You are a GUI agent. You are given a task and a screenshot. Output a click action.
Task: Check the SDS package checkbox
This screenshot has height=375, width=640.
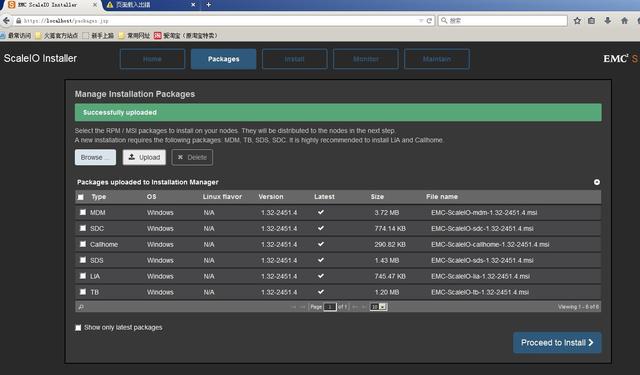83,260
